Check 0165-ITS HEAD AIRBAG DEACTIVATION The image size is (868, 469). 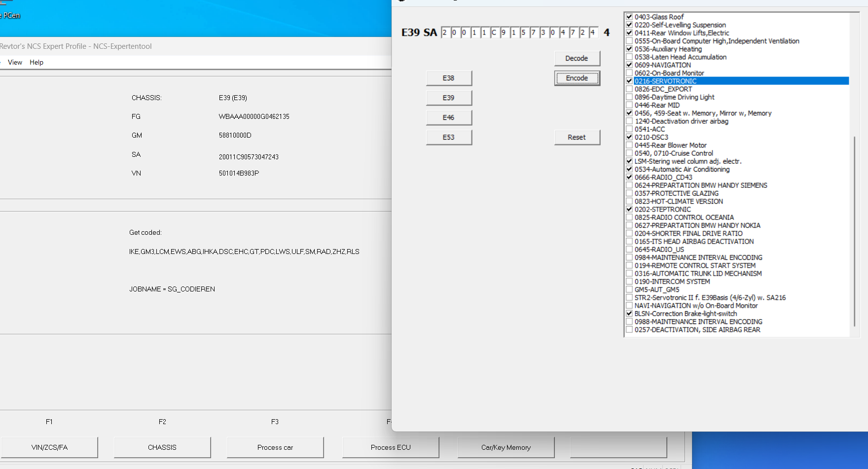[x=629, y=241]
